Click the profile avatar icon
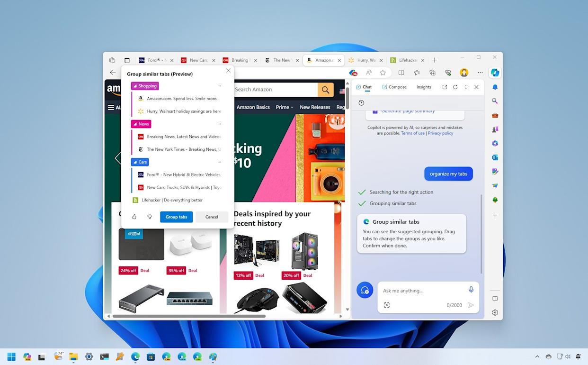The width and height of the screenshot is (588, 365). pyautogui.click(x=464, y=73)
